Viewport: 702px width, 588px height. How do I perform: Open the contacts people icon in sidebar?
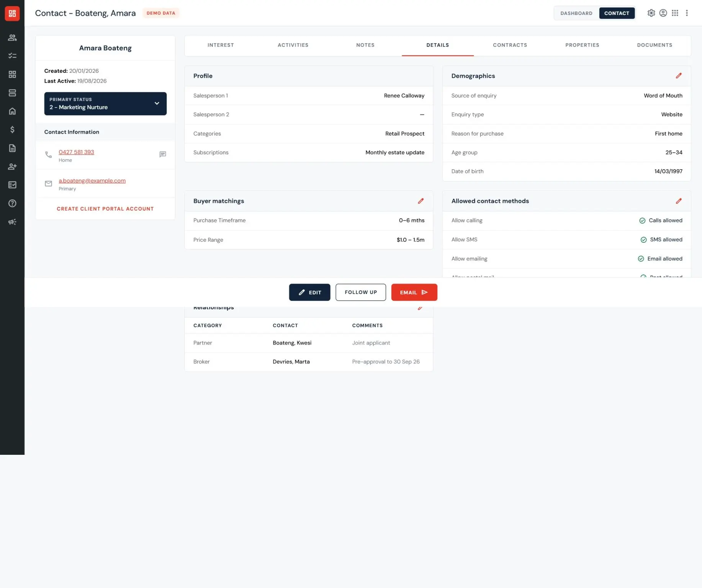pos(12,38)
